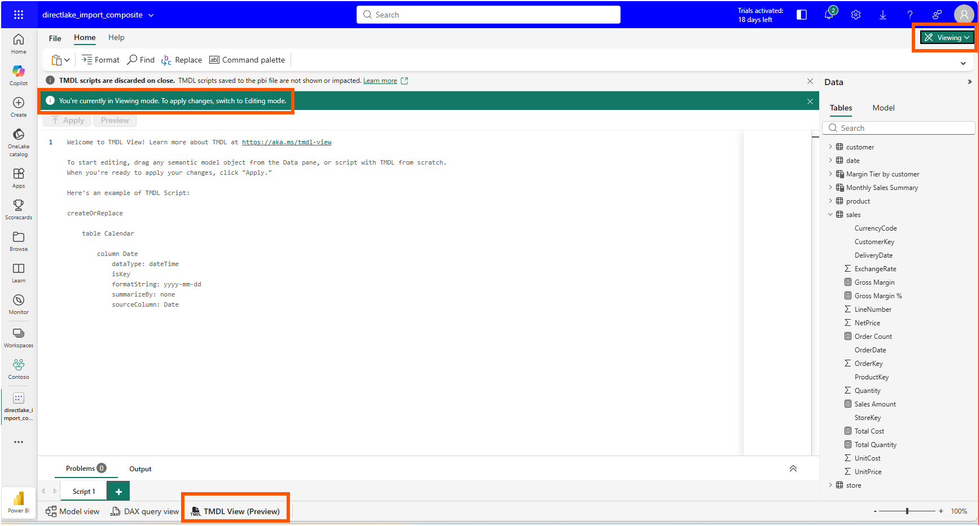Open OneLake catalog in sidebar
The width and height of the screenshot is (980, 526).
coord(19,142)
